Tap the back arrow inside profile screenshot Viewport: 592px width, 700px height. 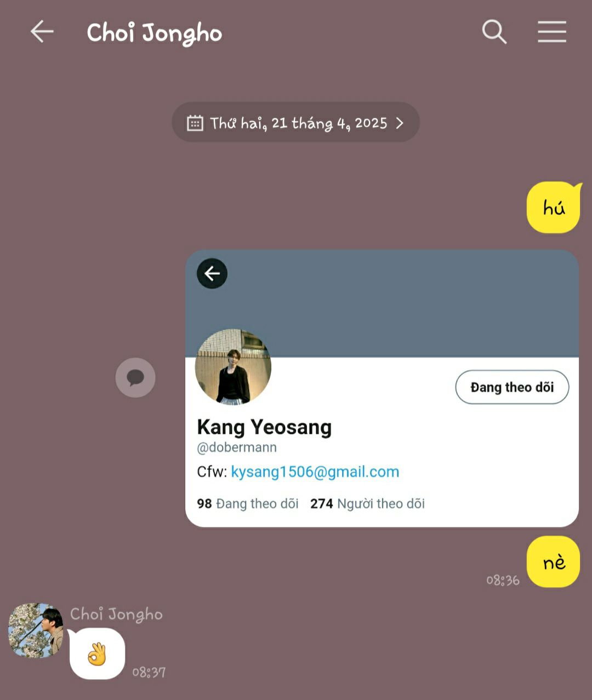pos(212,273)
